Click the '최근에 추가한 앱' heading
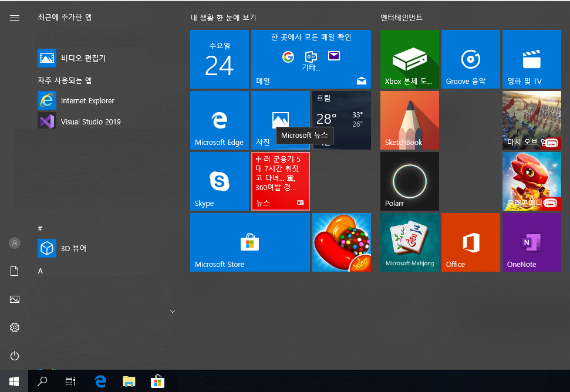The height and width of the screenshot is (392, 570). point(65,17)
